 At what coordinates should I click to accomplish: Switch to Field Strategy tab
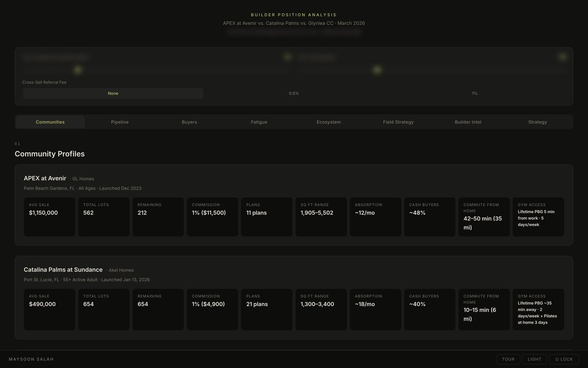tap(398, 122)
